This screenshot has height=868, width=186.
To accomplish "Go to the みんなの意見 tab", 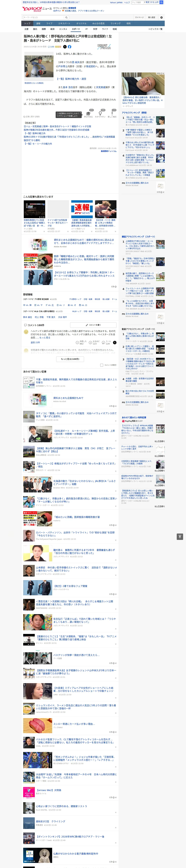I will [x=98, y=24].
